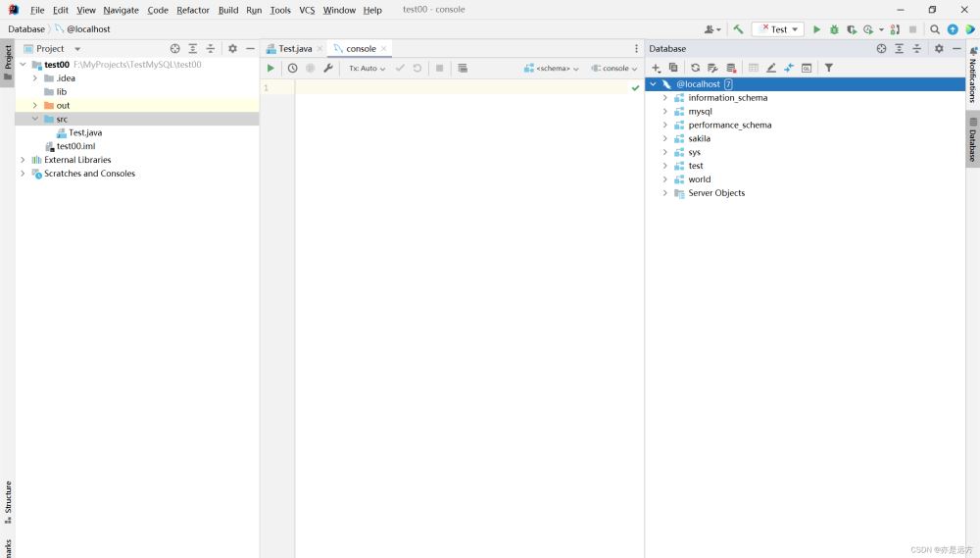Open the Refactor menu
Viewport: 980px width, 558px height.
coord(193,10)
